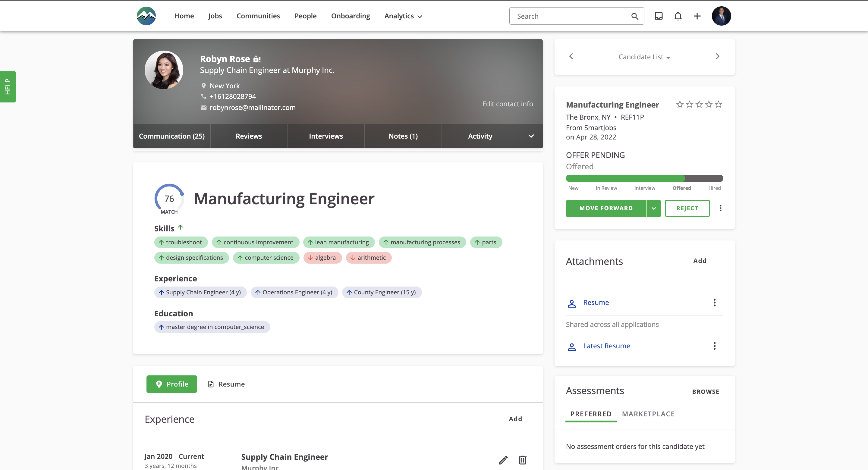
Task: Add an experience entry
Action: click(515, 419)
